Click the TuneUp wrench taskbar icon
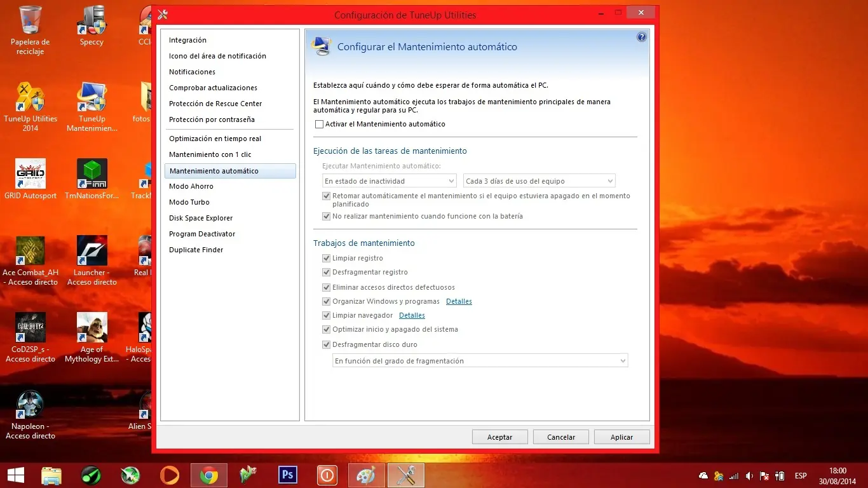Viewport: 868px width, 488px height. (x=406, y=475)
